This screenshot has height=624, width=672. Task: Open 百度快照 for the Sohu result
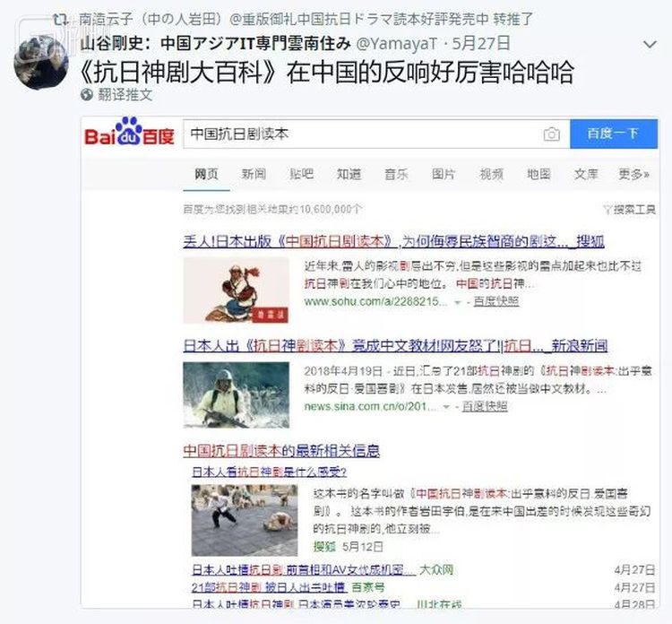[x=495, y=301]
